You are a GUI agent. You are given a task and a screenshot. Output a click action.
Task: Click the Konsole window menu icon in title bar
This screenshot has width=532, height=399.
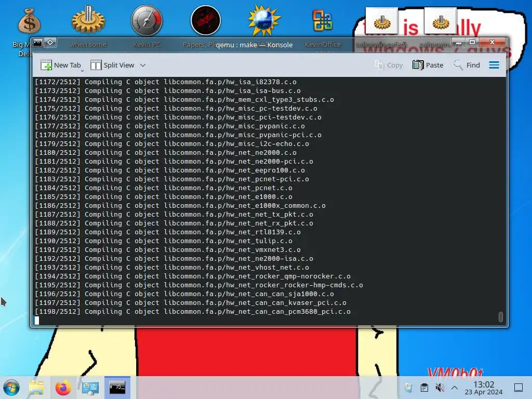click(x=37, y=43)
